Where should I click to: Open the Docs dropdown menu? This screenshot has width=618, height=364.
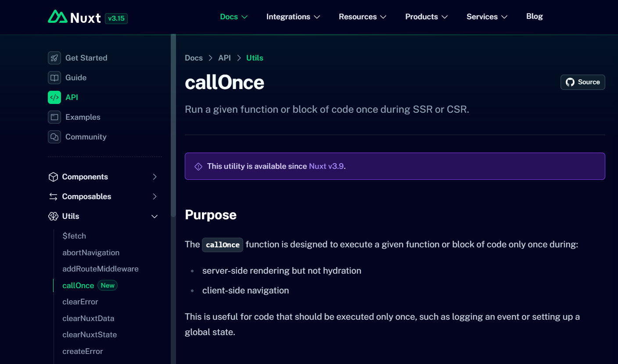234,17
